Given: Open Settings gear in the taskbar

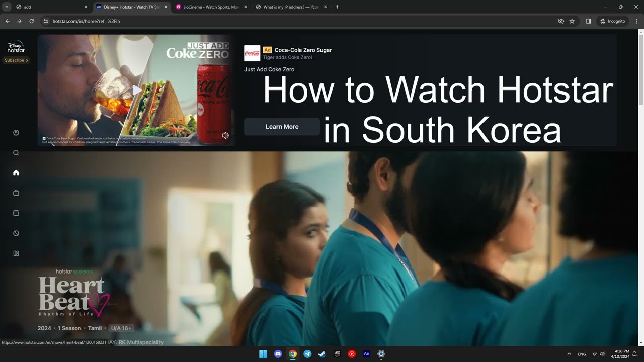Looking at the screenshot, I should click(x=381, y=354).
